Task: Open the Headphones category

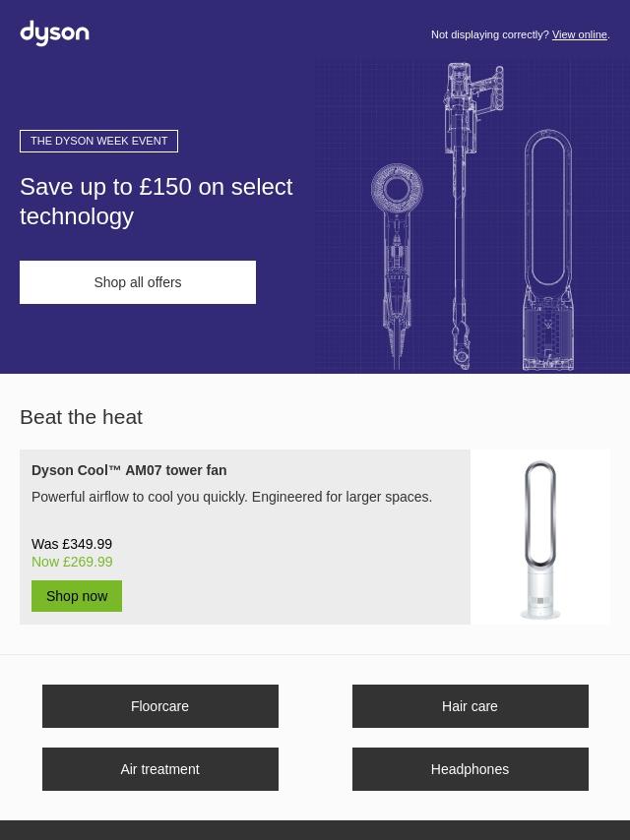Action: click(471, 769)
